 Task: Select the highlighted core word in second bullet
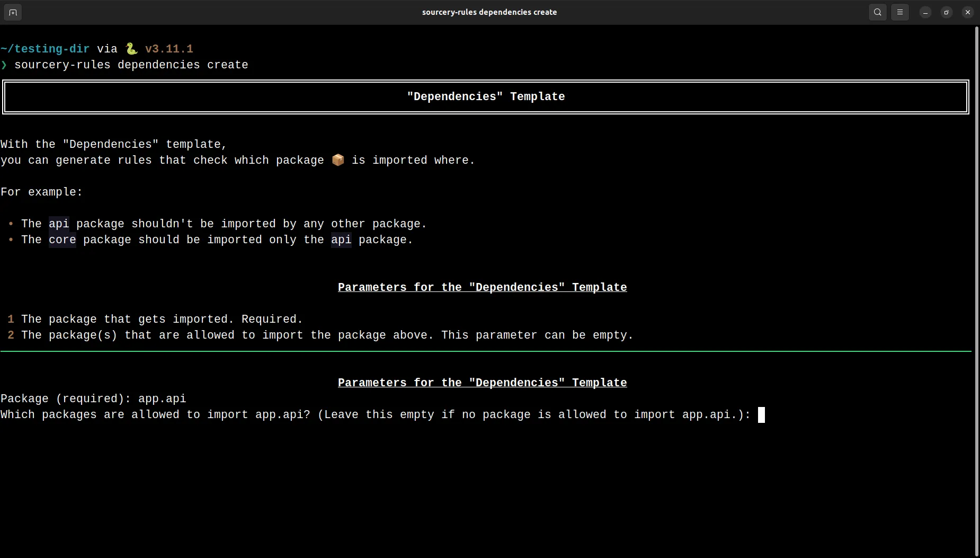click(x=62, y=240)
